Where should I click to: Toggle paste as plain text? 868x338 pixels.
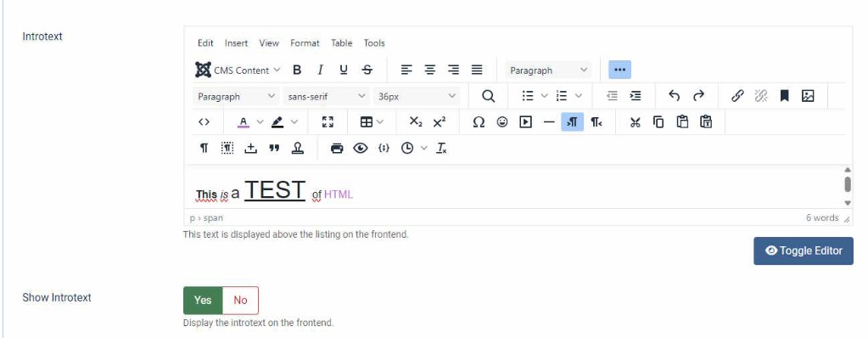[706, 122]
